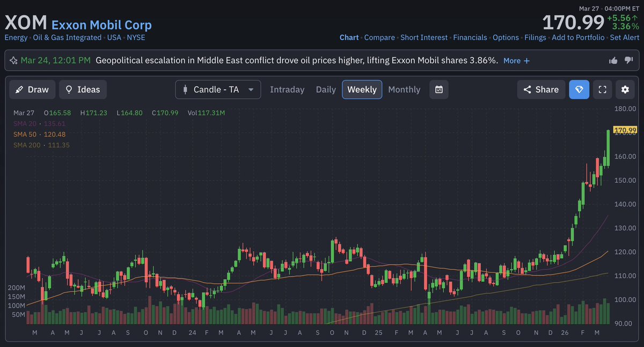The height and width of the screenshot is (347, 644).
Task: Thumbs down the news summary
Action: 629,60
